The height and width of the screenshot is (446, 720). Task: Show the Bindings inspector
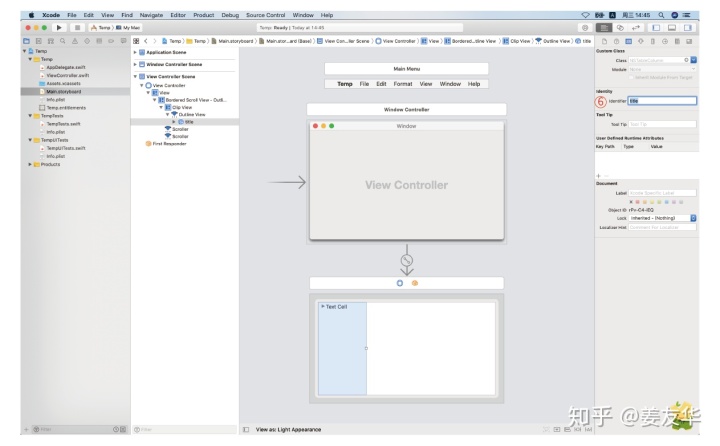(x=677, y=41)
